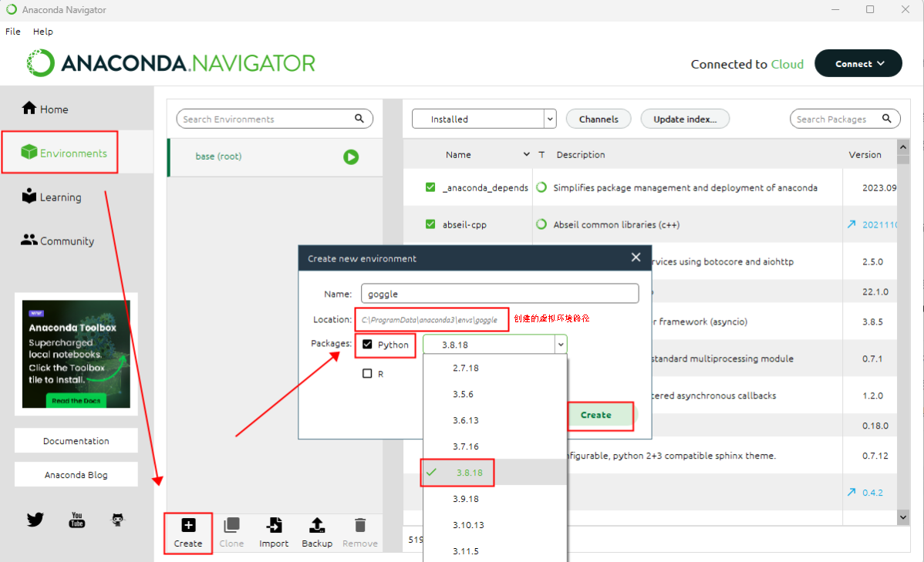924x562 pixels.
Task: Open the Installed package filter dropdown
Action: 484,119
